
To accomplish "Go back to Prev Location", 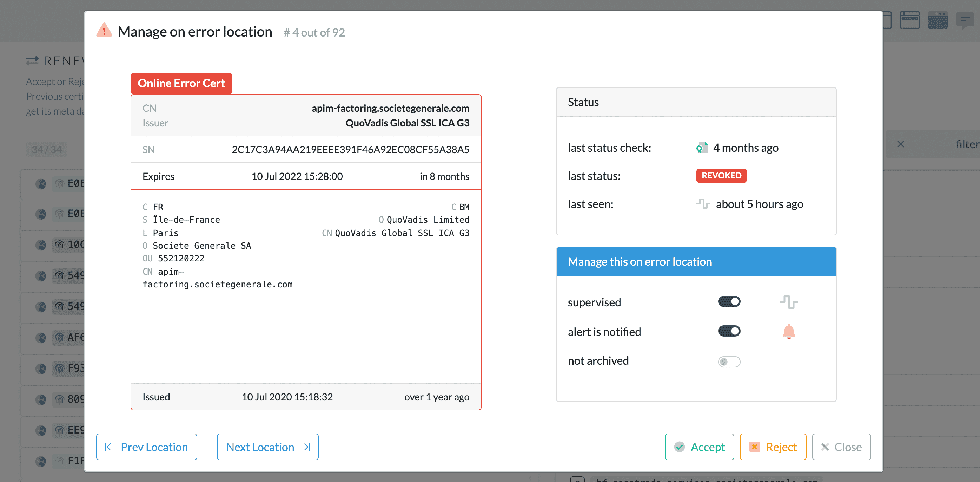I will point(146,447).
